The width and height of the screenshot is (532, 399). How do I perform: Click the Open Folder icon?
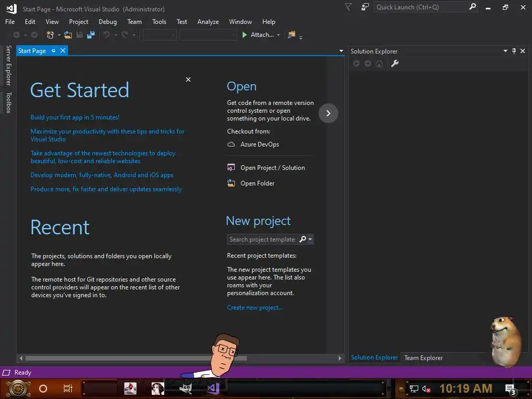pyautogui.click(x=231, y=183)
